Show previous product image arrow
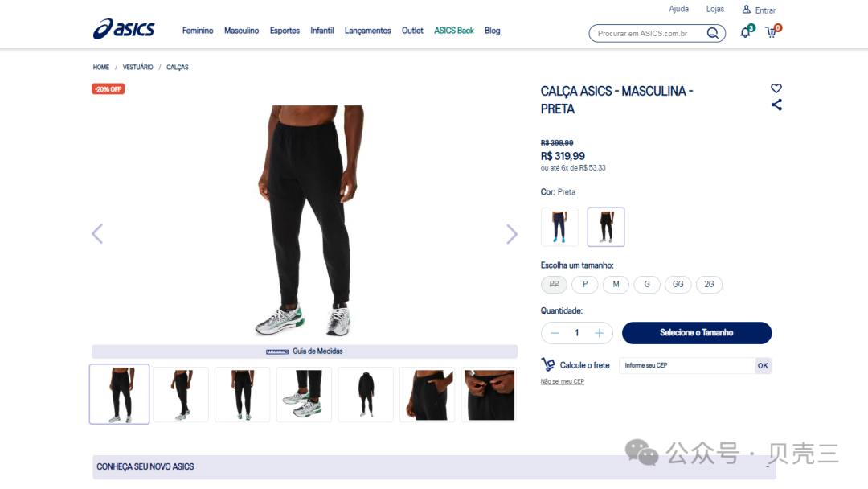 [97, 234]
